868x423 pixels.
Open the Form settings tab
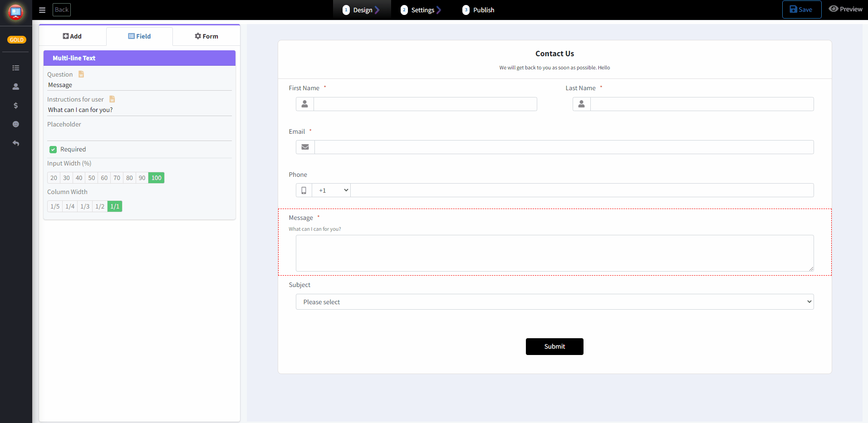pos(206,36)
